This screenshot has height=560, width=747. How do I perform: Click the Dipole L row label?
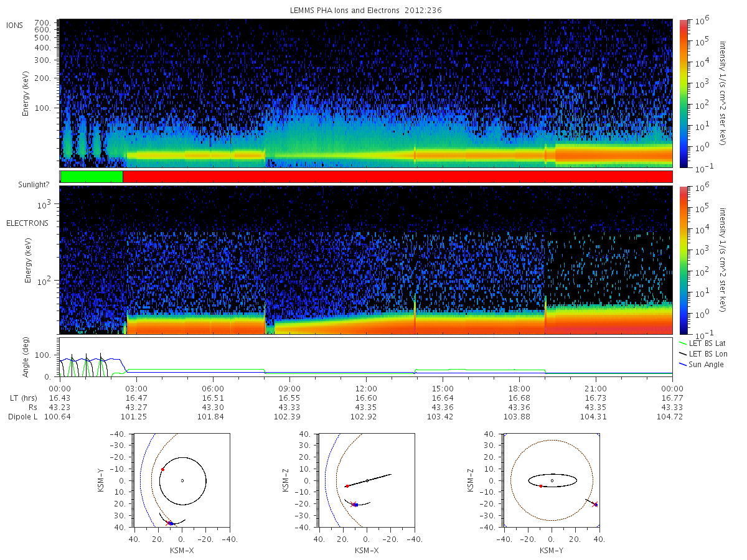pyautogui.click(x=26, y=416)
